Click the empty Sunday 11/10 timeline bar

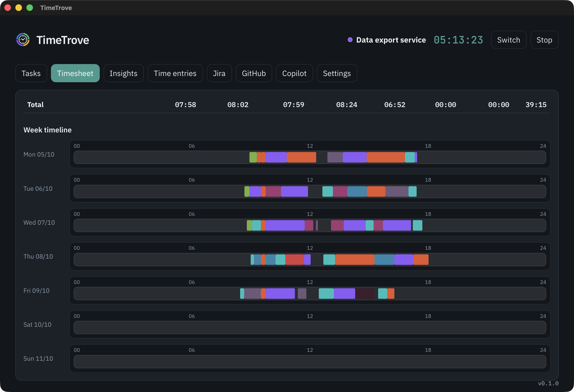(x=310, y=361)
